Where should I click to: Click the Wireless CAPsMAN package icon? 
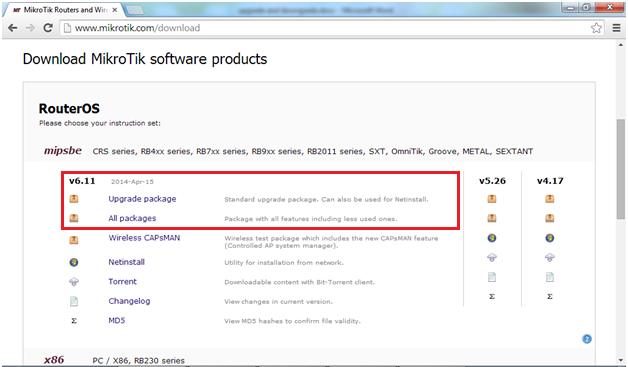74,240
